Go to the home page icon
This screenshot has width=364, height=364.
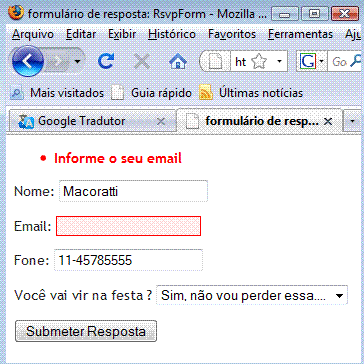178,62
